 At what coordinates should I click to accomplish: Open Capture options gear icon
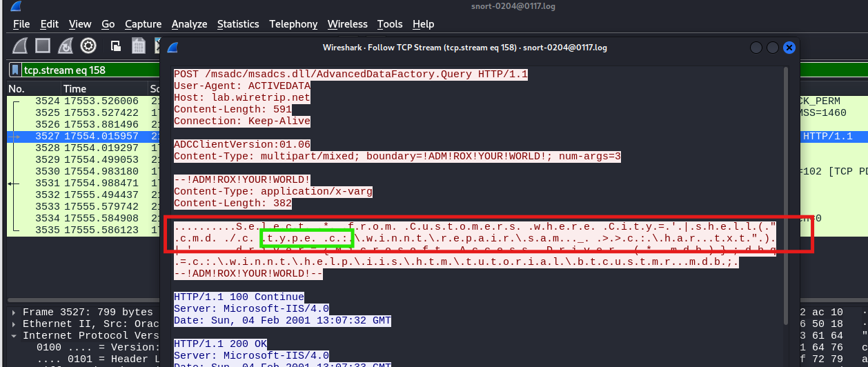coord(88,46)
